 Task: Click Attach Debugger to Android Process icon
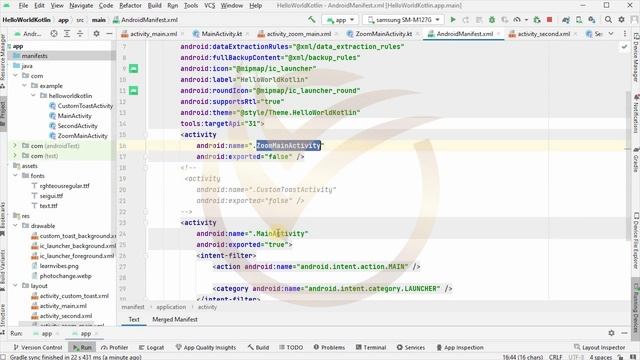[537, 20]
